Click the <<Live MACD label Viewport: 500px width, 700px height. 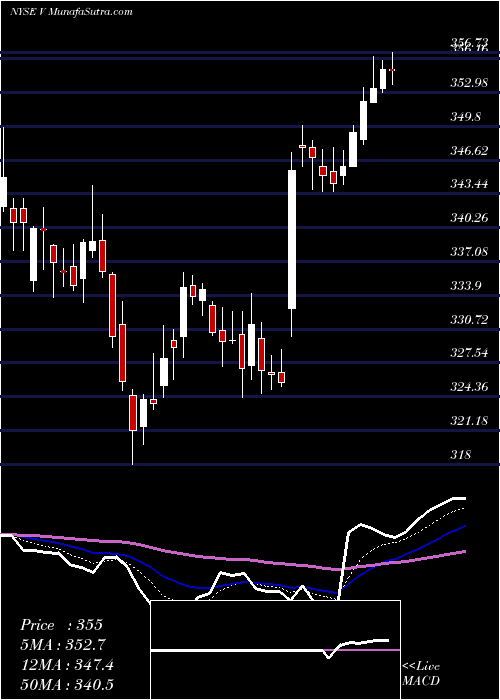(x=421, y=674)
